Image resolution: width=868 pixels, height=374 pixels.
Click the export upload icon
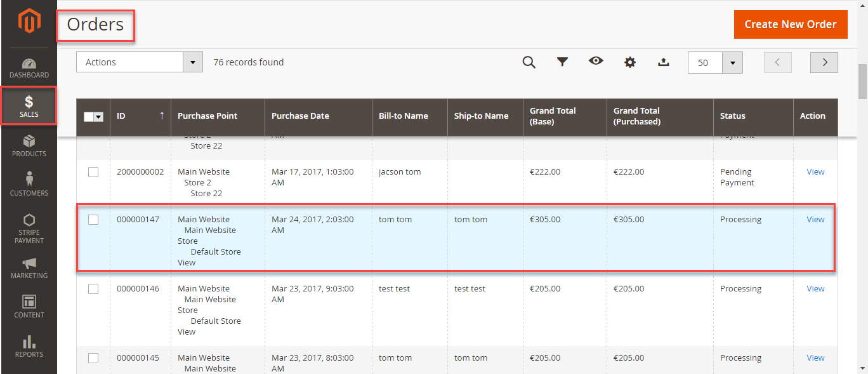663,62
